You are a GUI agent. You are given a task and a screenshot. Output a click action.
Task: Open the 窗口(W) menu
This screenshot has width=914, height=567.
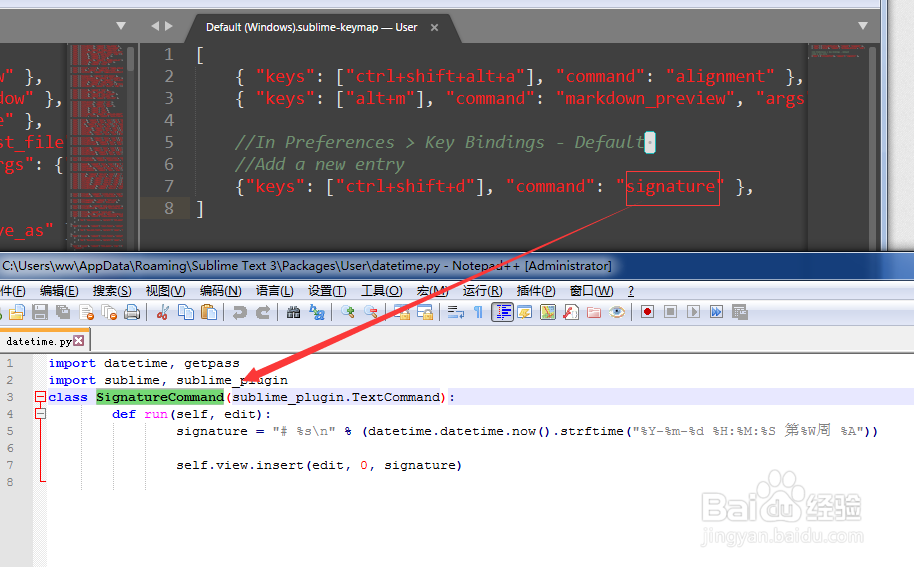(x=591, y=291)
